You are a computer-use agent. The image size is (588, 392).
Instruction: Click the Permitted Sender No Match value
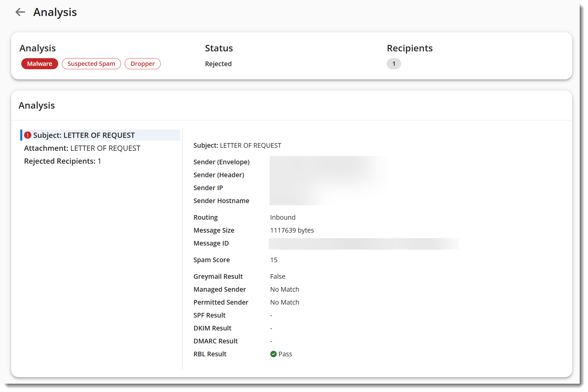(x=284, y=302)
